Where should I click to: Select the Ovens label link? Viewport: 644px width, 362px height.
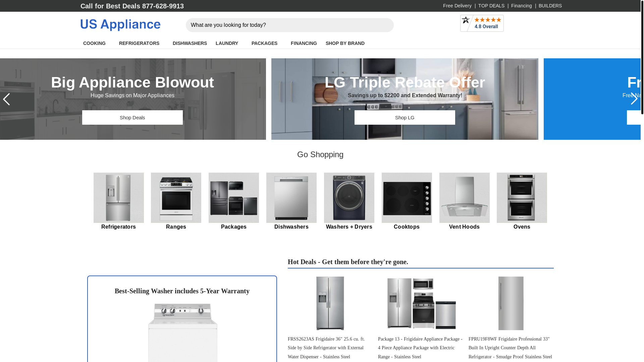coord(522,227)
